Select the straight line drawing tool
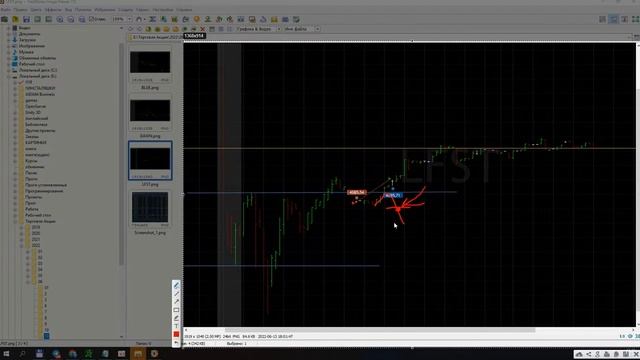This screenshot has height=360, width=640. pyautogui.click(x=176, y=293)
